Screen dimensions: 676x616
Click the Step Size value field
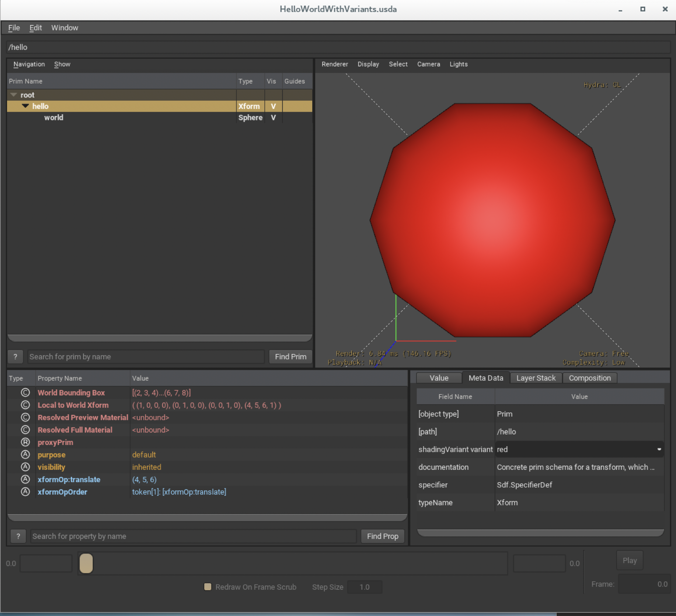coord(365,587)
